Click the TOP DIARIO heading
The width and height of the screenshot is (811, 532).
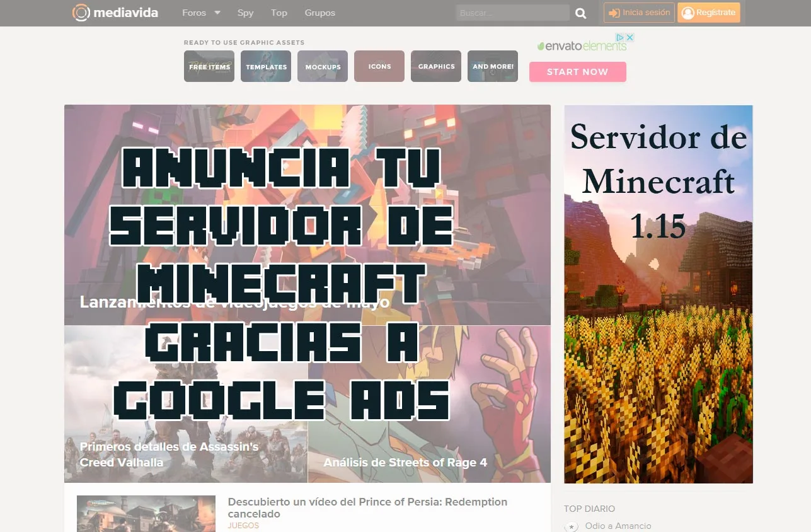point(589,509)
